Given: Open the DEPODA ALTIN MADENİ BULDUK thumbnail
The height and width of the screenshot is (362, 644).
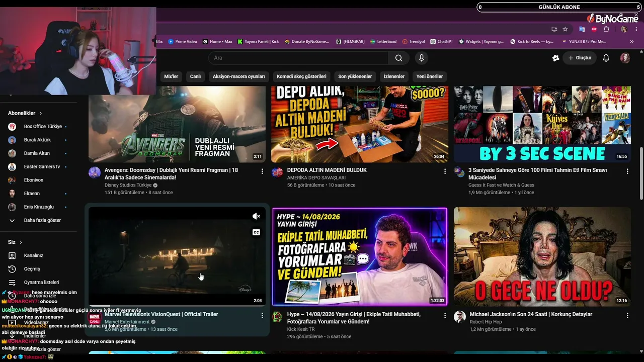Looking at the screenshot, I should [x=359, y=124].
